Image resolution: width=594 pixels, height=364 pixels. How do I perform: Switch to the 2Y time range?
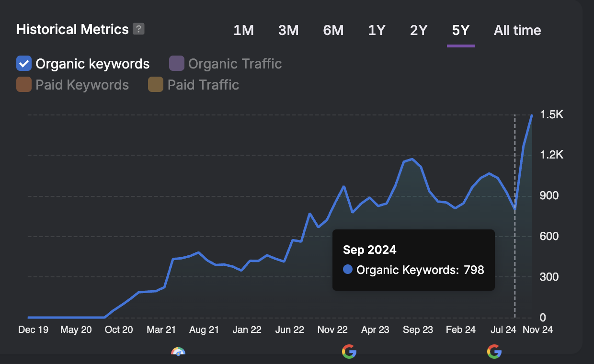pos(418,30)
